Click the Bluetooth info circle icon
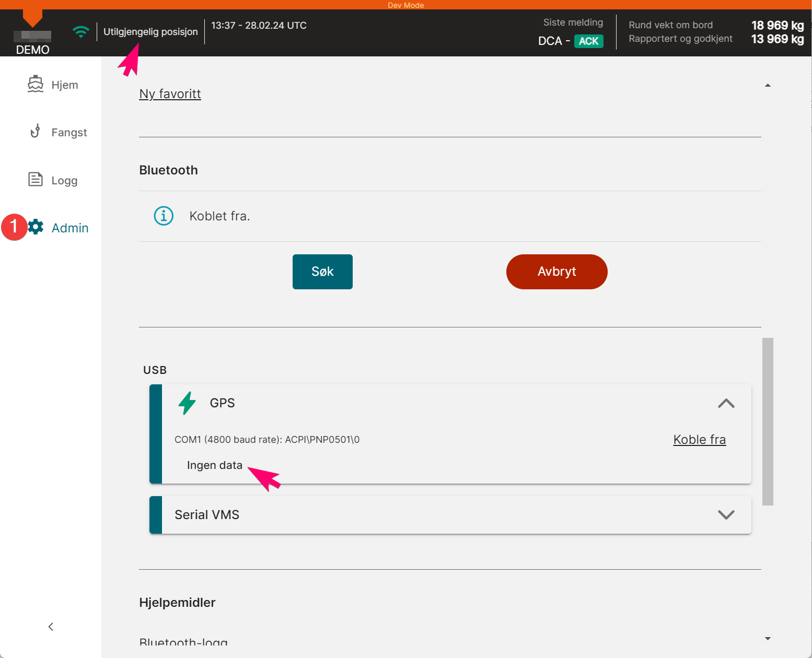812x658 pixels. tap(164, 215)
